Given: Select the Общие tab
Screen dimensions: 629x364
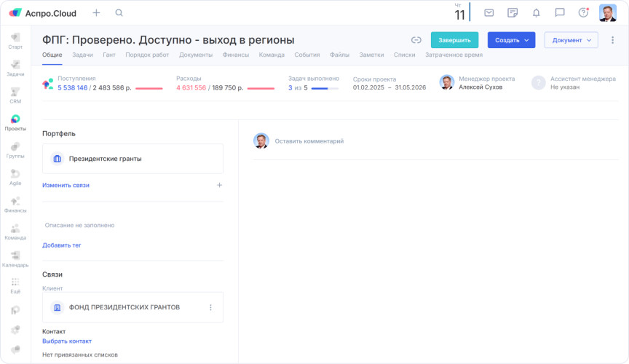Looking at the screenshot, I should (52, 55).
